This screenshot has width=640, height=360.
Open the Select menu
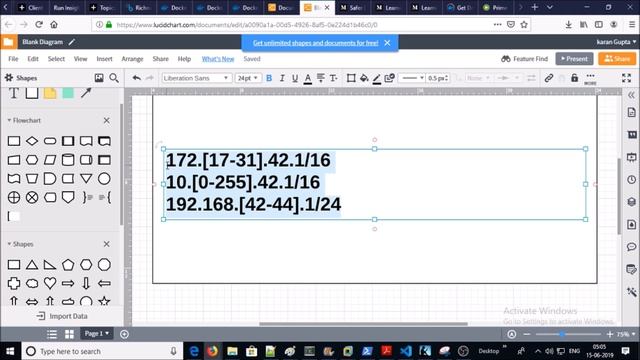pyautogui.click(x=56, y=59)
